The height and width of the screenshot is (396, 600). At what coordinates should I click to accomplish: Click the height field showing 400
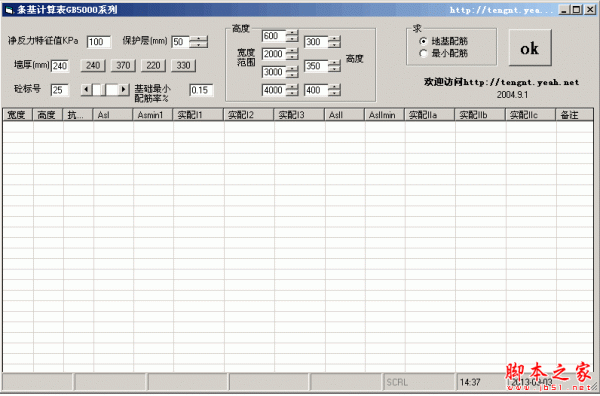[x=316, y=90]
